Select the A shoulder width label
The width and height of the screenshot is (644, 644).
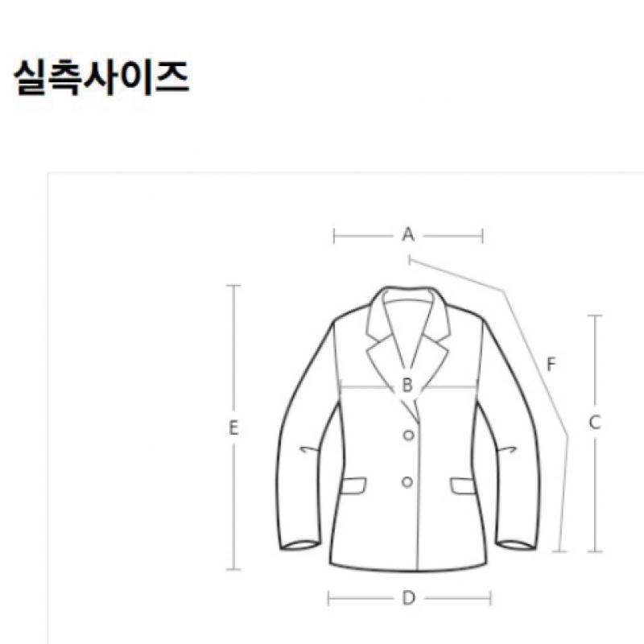tap(408, 234)
